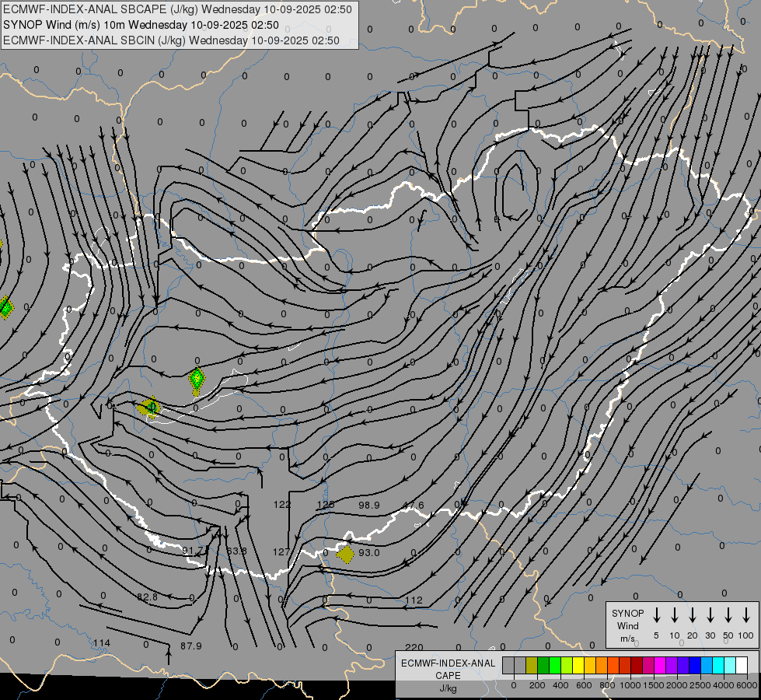The image size is (761, 700).
Task: Click the CAPE value 82.8
Action: tap(147, 597)
